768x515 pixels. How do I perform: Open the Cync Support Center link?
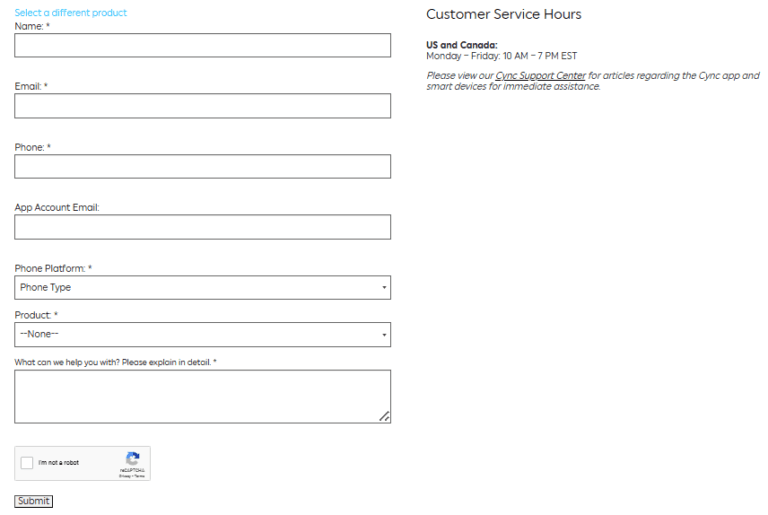[x=540, y=76]
